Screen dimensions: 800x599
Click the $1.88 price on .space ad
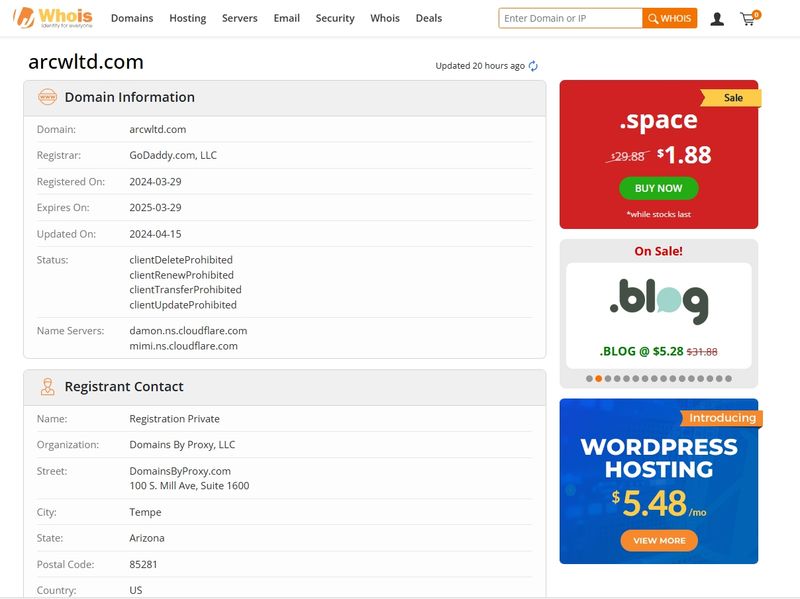pos(684,155)
